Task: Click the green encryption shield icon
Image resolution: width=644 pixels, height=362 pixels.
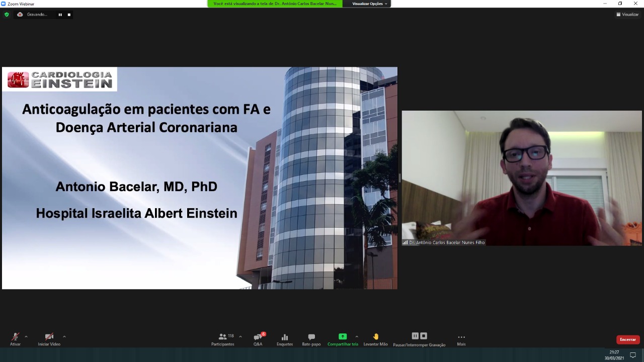Action: click(7, 15)
